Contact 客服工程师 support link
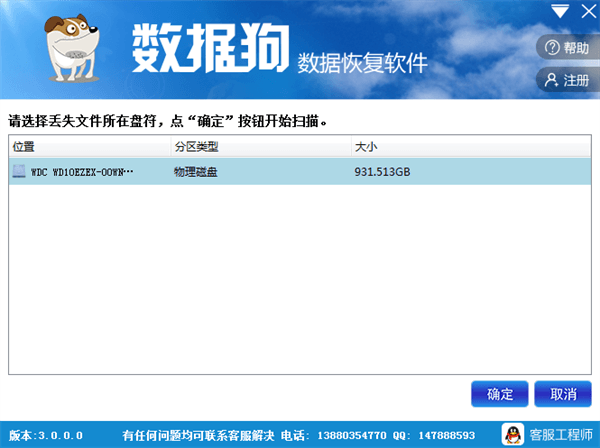This screenshot has width=600, height=448. coord(561,435)
